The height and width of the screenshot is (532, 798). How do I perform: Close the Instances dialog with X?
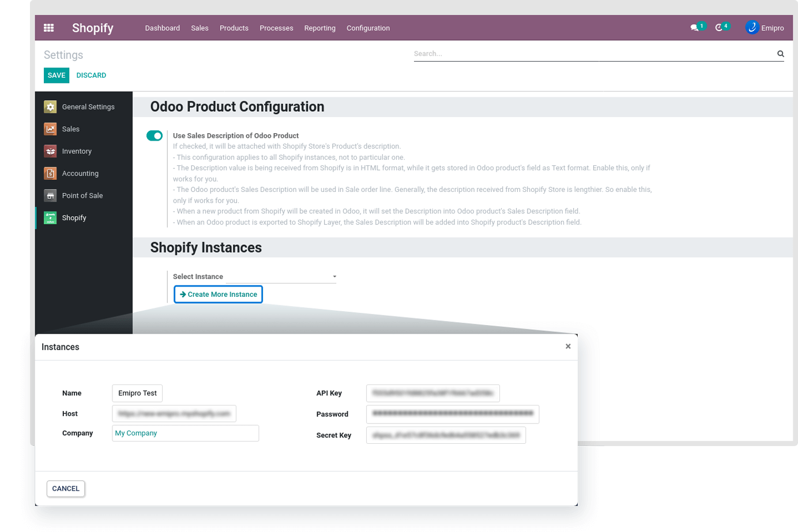pyautogui.click(x=568, y=346)
